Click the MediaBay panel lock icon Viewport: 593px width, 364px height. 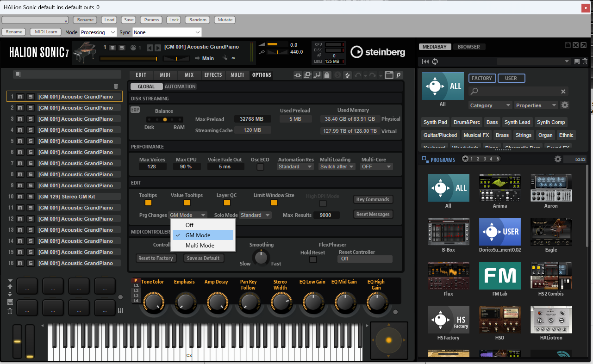coord(568,45)
